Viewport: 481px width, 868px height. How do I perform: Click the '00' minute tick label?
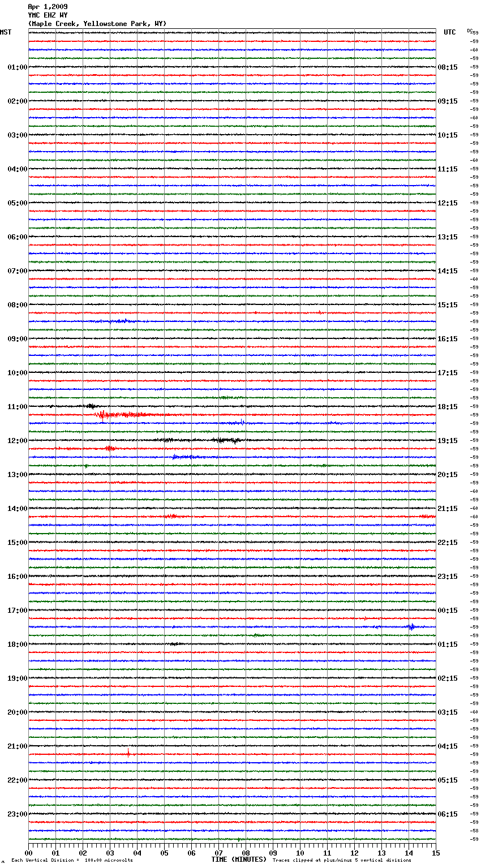pos(29,853)
